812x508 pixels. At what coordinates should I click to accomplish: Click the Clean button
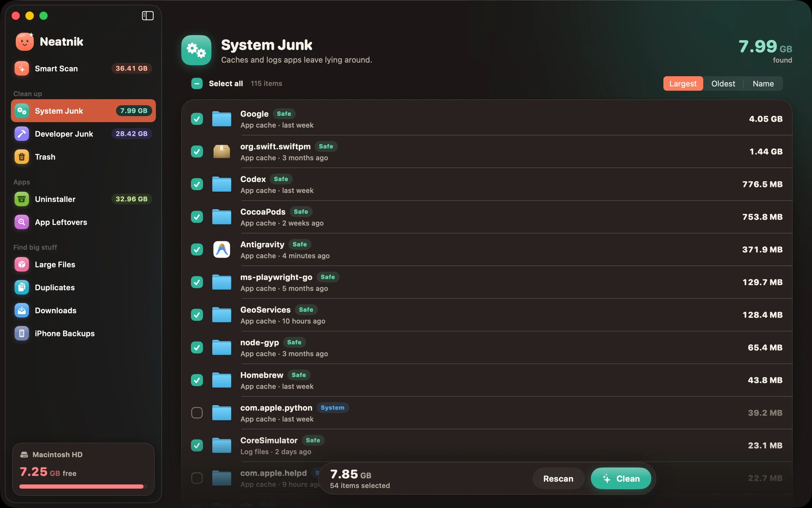point(621,478)
